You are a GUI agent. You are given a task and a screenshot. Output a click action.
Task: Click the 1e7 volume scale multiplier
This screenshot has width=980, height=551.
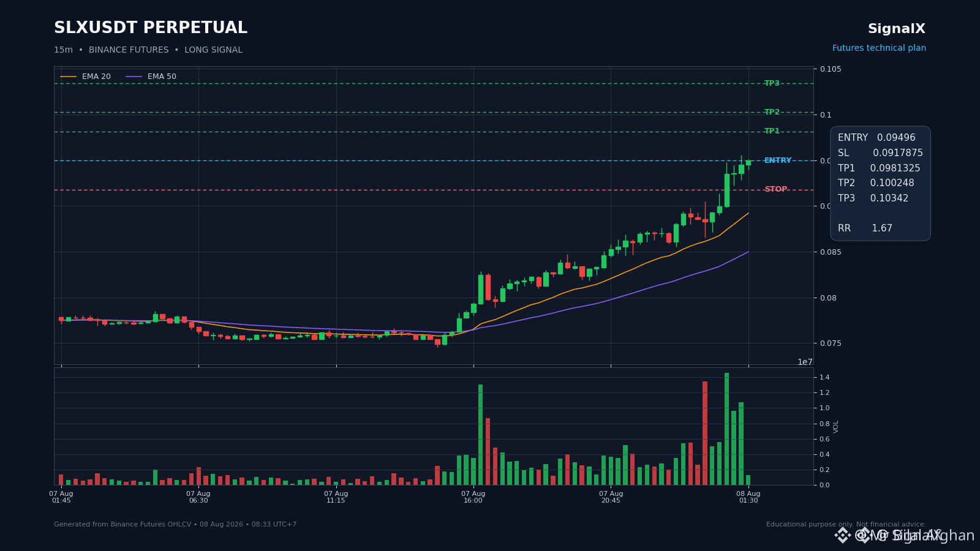[x=805, y=362]
